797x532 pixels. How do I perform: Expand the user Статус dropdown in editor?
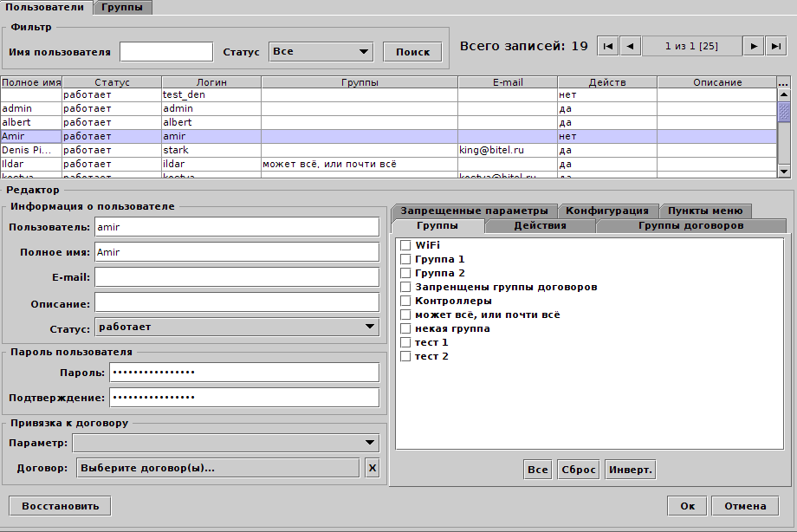(237, 327)
